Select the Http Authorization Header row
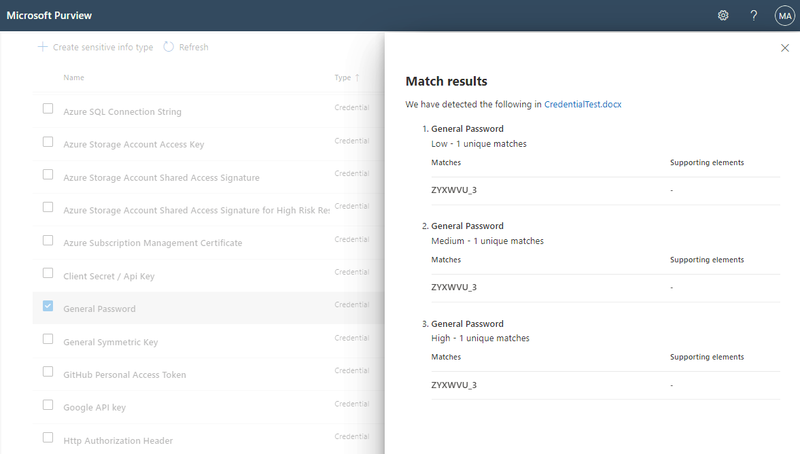800x454 pixels. [208, 440]
